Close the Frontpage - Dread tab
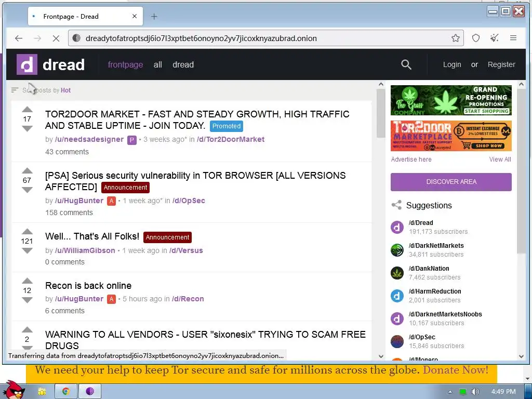Image resolution: width=532 pixels, height=399 pixels. [x=135, y=16]
